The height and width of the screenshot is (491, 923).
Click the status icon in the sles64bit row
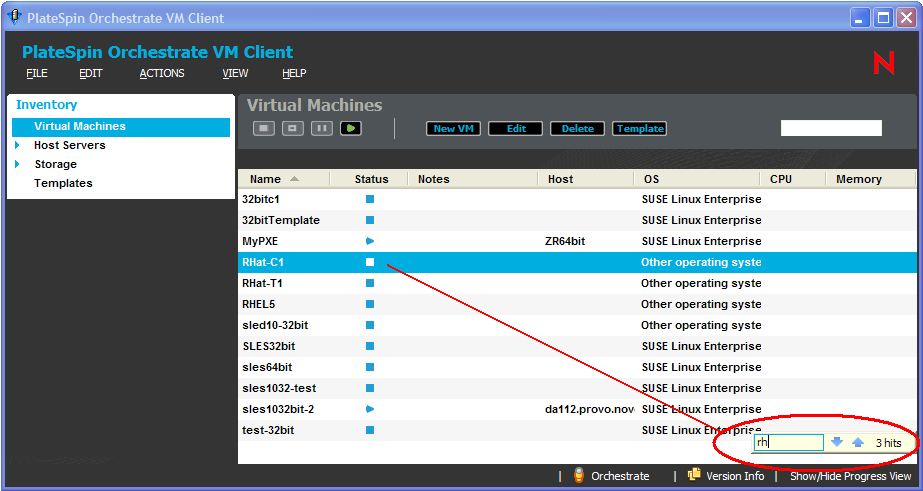tap(370, 367)
